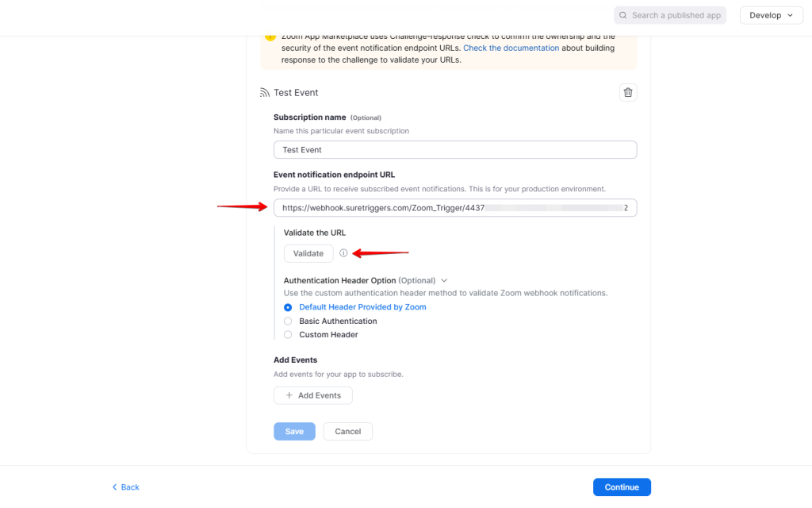Select Default Header Provided by Zoom
Viewport: 812px width, 508px height.
[x=288, y=307]
